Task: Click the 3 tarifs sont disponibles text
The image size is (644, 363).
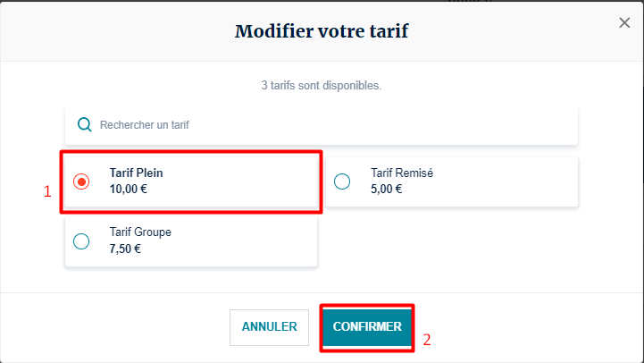Action: [322, 87]
